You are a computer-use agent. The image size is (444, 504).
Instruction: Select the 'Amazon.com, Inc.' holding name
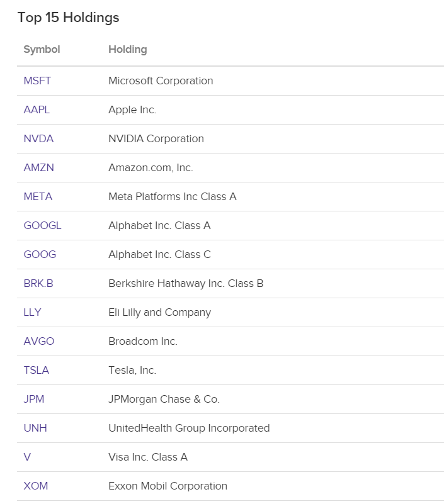click(151, 167)
